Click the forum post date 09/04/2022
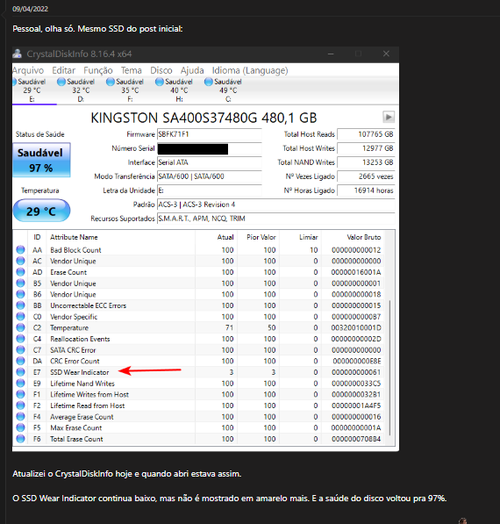Viewport: 500px width, 524px height. 30,9
